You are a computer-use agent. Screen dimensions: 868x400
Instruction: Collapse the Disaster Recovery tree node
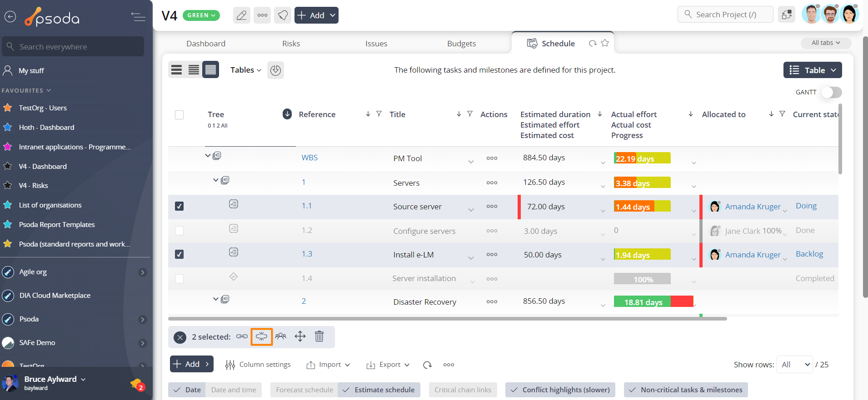[x=216, y=299]
